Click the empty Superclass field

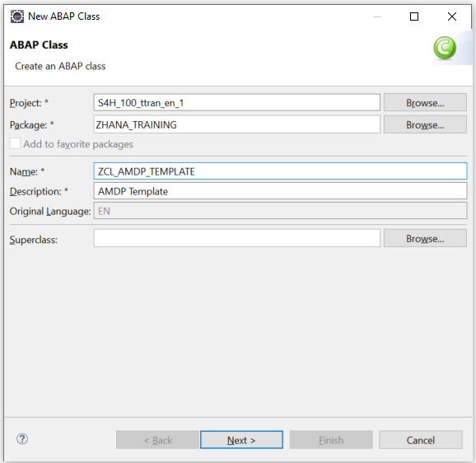coord(237,238)
